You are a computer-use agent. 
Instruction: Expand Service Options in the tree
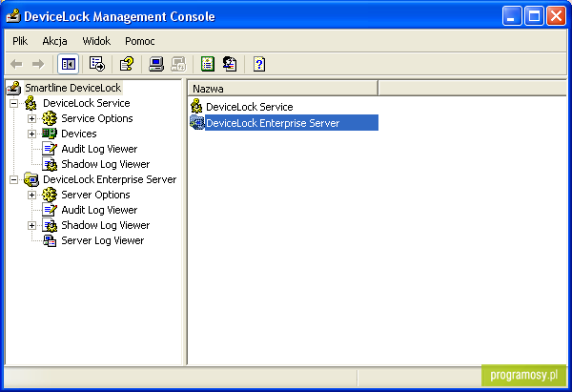[x=31, y=118]
